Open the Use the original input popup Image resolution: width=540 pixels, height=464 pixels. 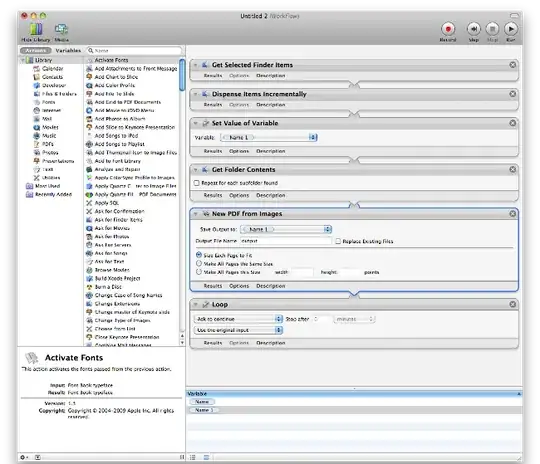pyautogui.click(x=238, y=330)
